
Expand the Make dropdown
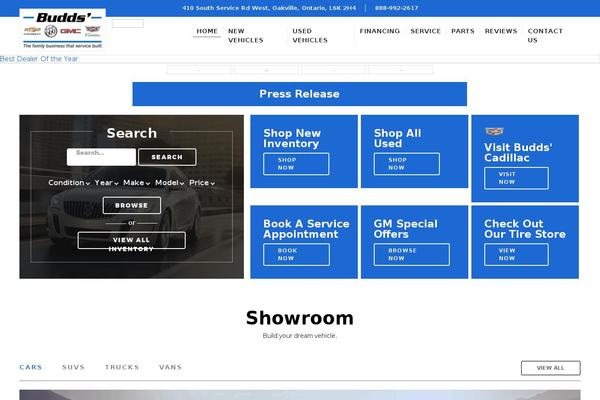(x=137, y=183)
